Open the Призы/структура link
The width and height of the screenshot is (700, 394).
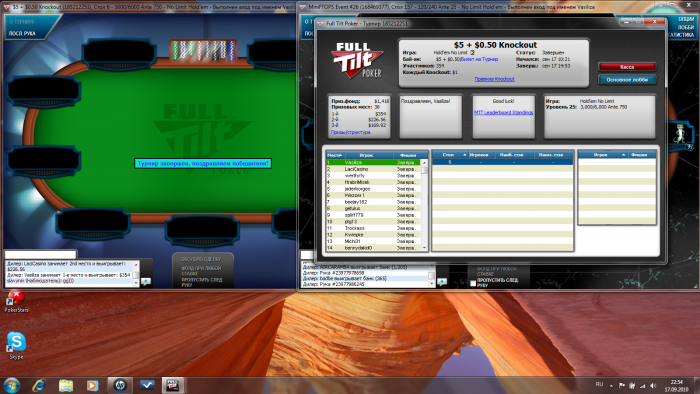click(x=350, y=132)
